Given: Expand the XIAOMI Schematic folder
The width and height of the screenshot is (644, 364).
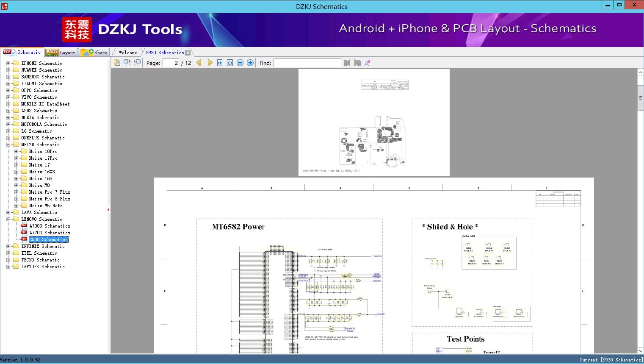Looking at the screenshot, I should [8, 83].
